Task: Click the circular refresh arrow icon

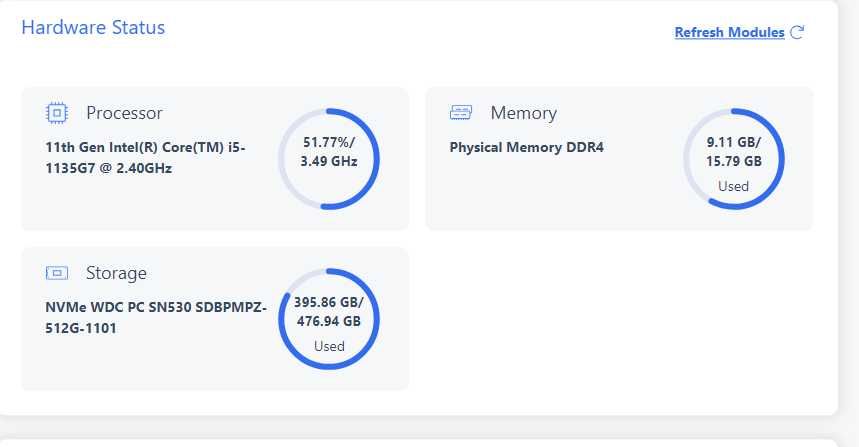Action: (x=797, y=32)
